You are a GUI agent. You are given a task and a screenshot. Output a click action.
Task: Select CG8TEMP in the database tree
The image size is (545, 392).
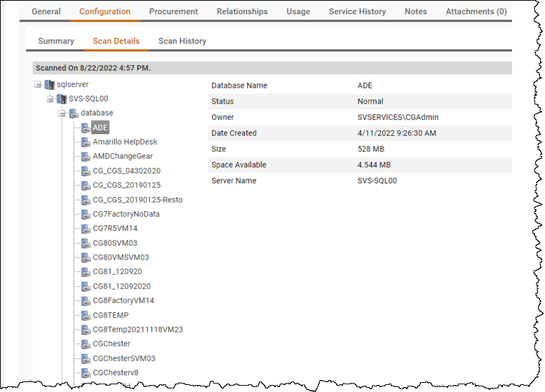tap(111, 315)
